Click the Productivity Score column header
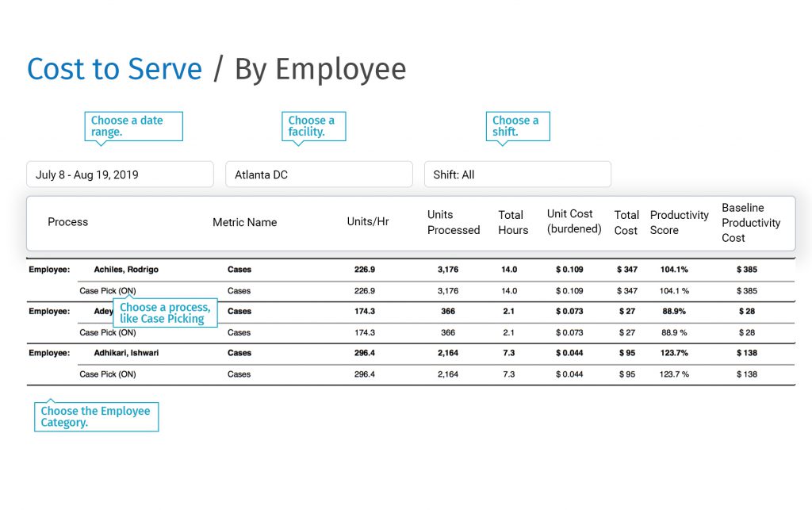 point(679,223)
